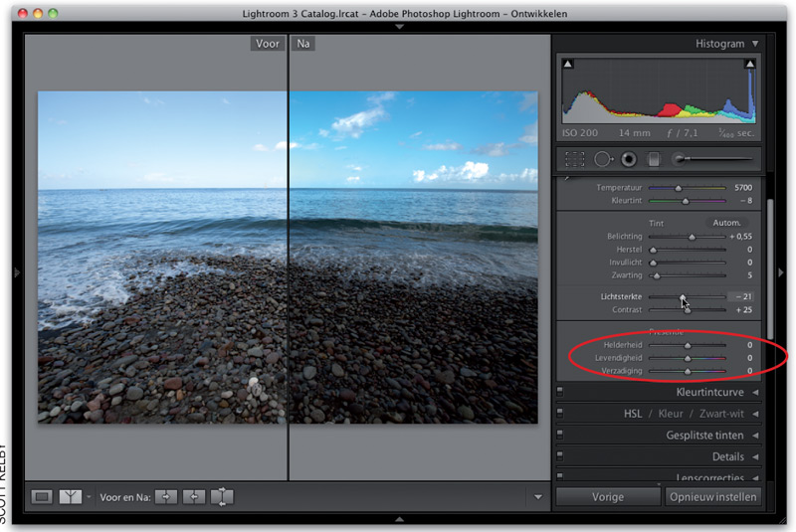Select the Graduated Filter tool
The image size is (796, 532).
tap(654, 159)
